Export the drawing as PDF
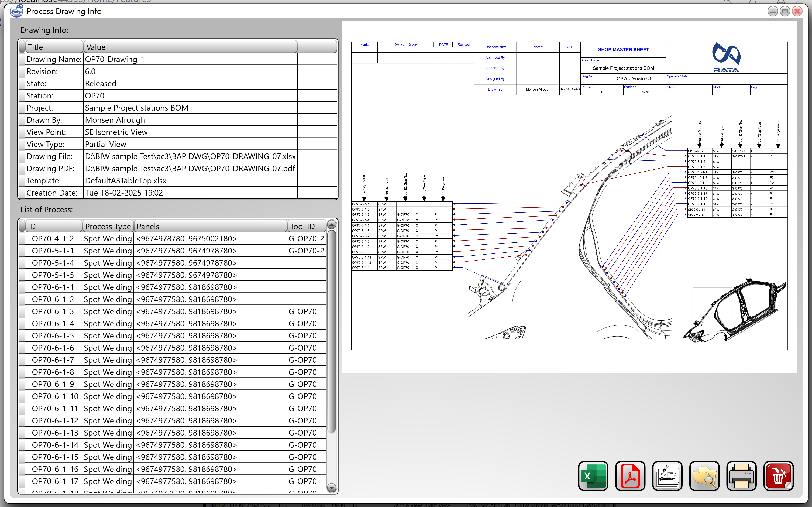The image size is (812, 507). (630, 476)
